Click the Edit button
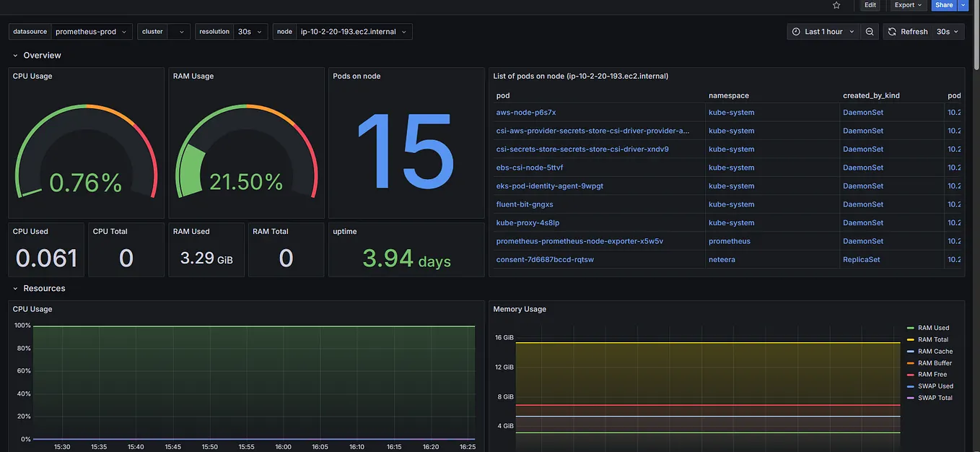980x452 pixels. [870, 5]
